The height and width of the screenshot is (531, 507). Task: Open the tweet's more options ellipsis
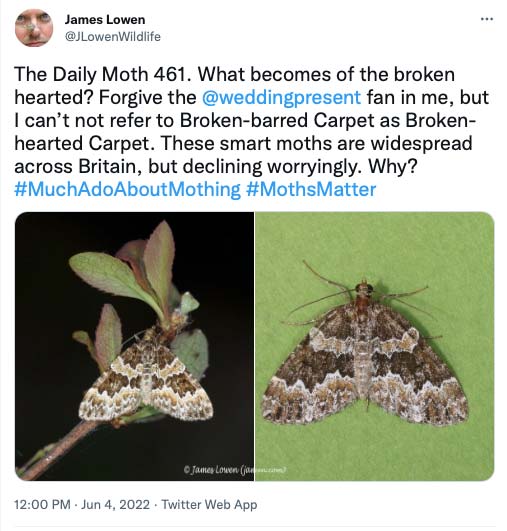pos(487,19)
